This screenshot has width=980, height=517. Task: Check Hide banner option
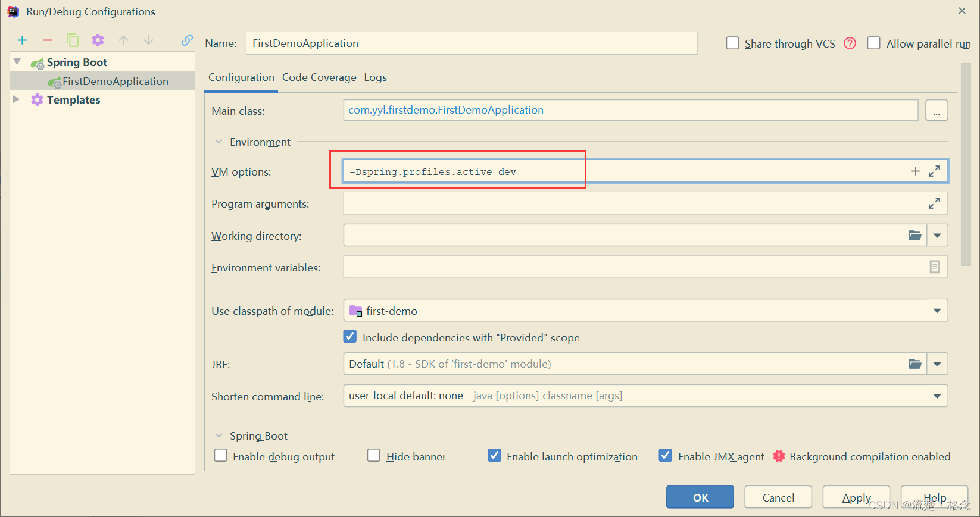pos(374,456)
